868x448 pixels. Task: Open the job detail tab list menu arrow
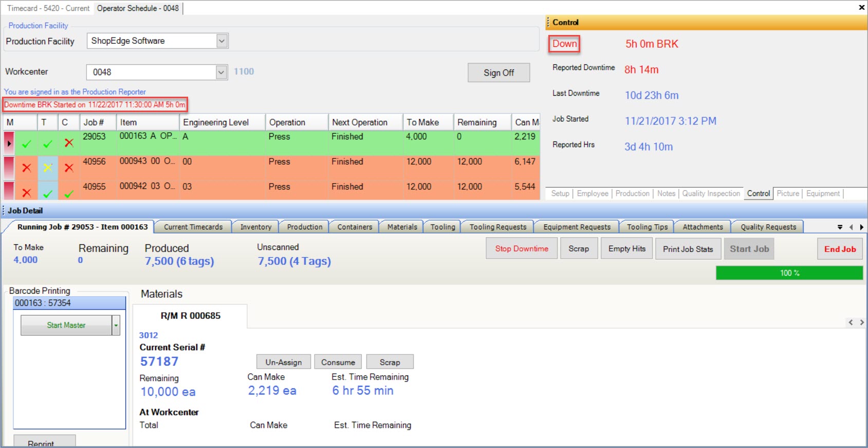coord(840,227)
